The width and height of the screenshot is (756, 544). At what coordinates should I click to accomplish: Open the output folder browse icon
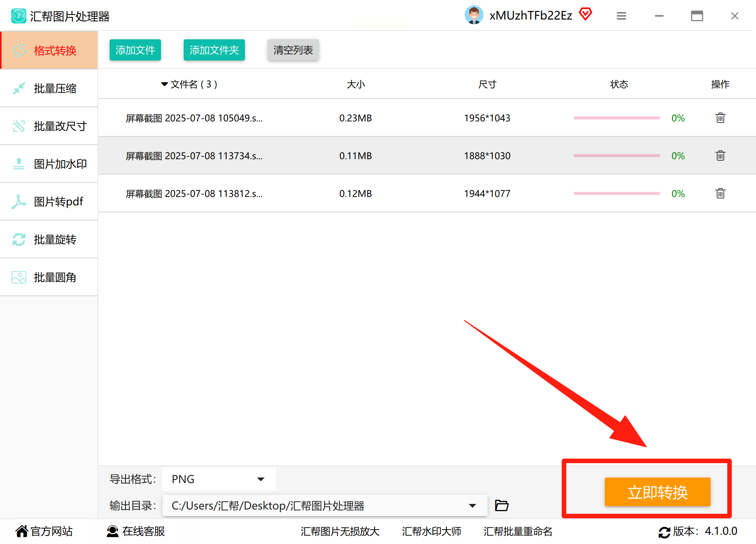point(502,505)
